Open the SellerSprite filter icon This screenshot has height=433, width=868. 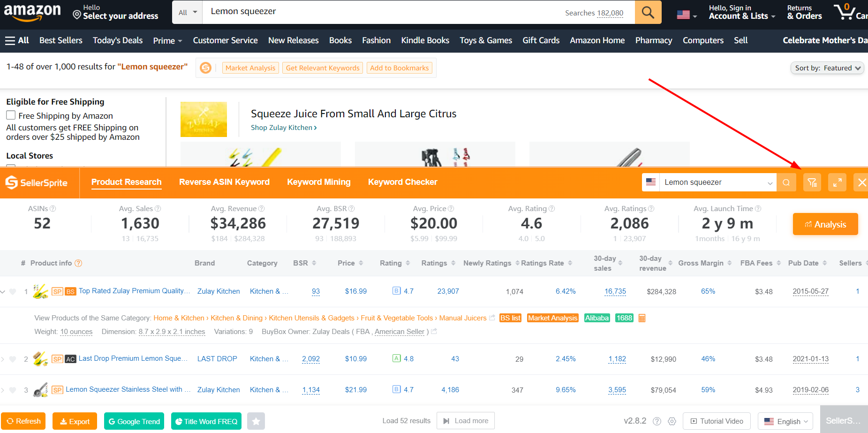(x=812, y=182)
